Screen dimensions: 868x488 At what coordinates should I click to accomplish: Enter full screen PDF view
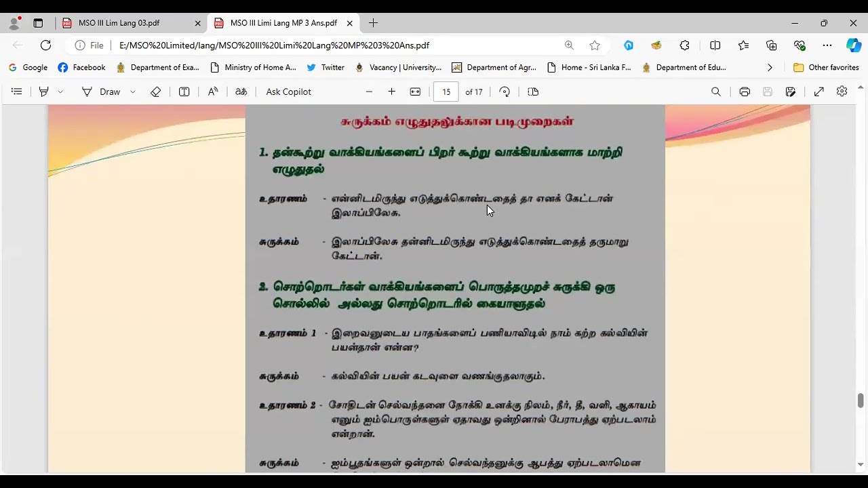818,91
